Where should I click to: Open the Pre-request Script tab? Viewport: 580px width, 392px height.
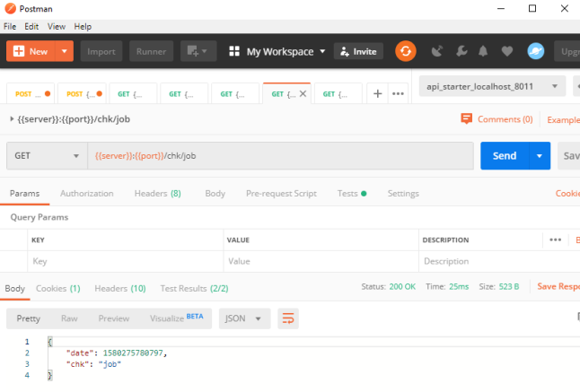tap(281, 194)
